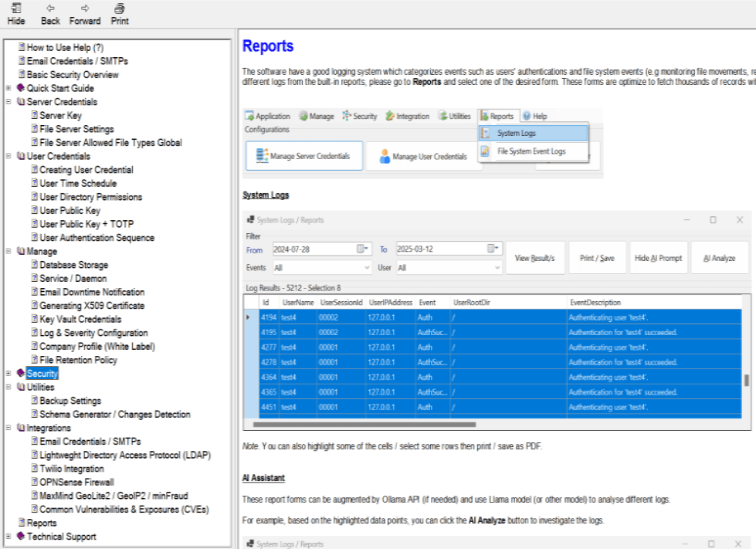The width and height of the screenshot is (756, 549).
Task: Open File Retention Policy topic
Action: [x=78, y=360]
